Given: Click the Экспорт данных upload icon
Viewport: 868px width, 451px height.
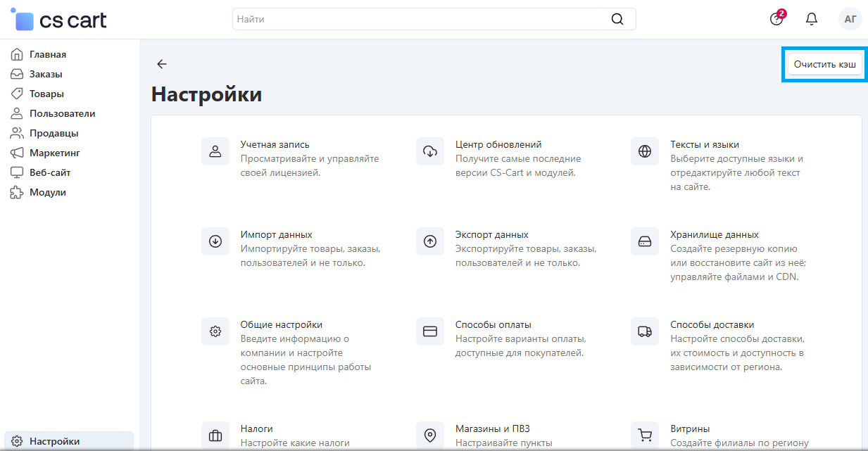Looking at the screenshot, I should click(x=430, y=241).
